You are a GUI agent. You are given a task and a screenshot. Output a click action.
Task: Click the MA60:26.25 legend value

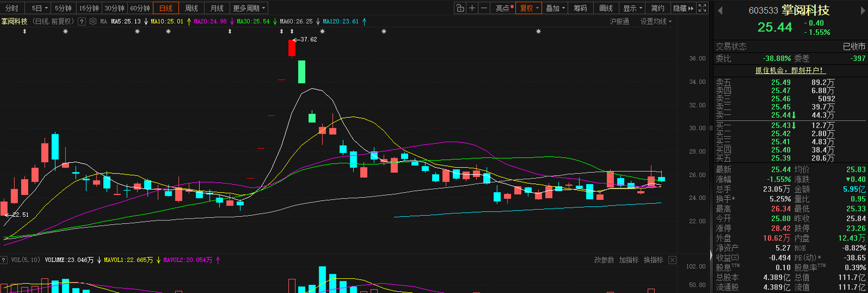(296, 22)
